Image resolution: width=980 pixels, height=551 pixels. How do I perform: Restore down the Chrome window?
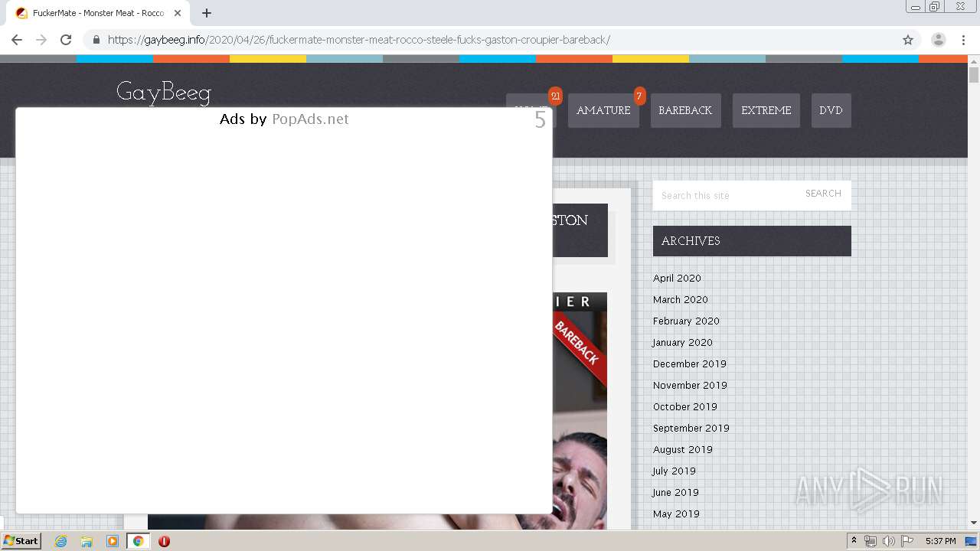(x=934, y=7)
